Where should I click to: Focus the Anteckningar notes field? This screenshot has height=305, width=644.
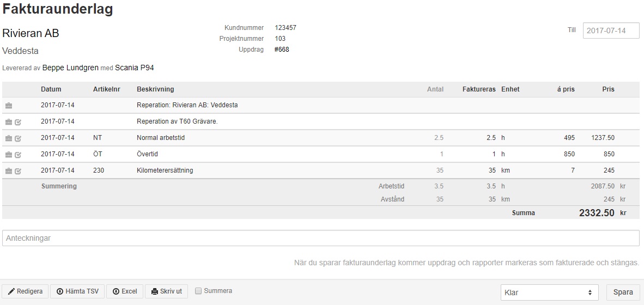tap(321, 238)
